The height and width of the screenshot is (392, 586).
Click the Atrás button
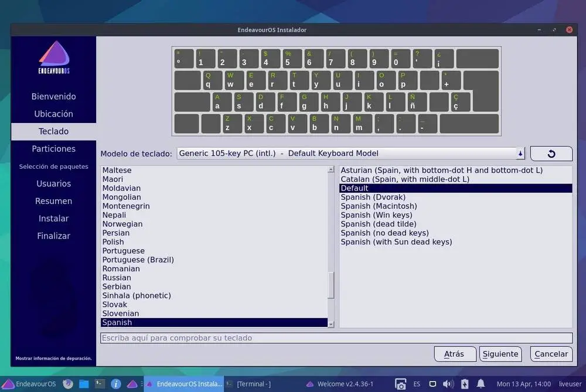pos(455,354)
